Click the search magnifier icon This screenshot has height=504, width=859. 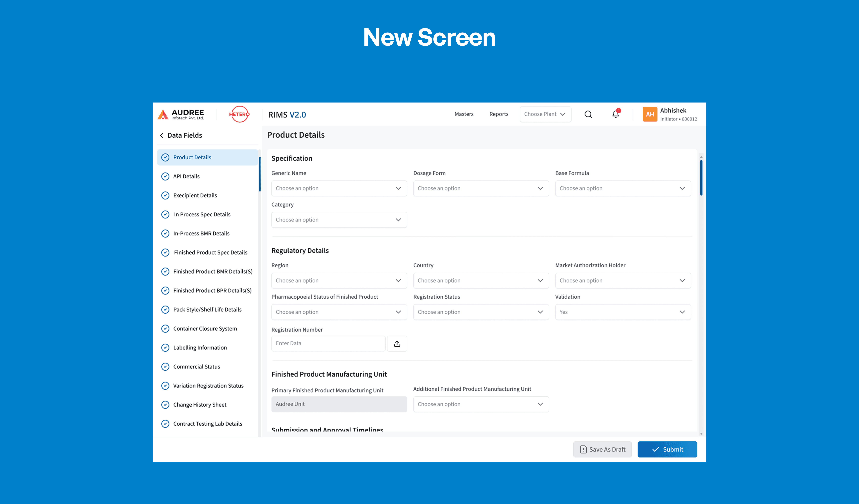click(588, 114)
